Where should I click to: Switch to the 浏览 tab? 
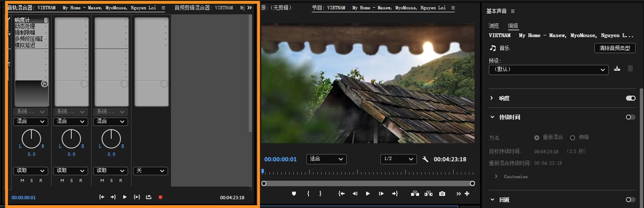[x=494, y=26]
